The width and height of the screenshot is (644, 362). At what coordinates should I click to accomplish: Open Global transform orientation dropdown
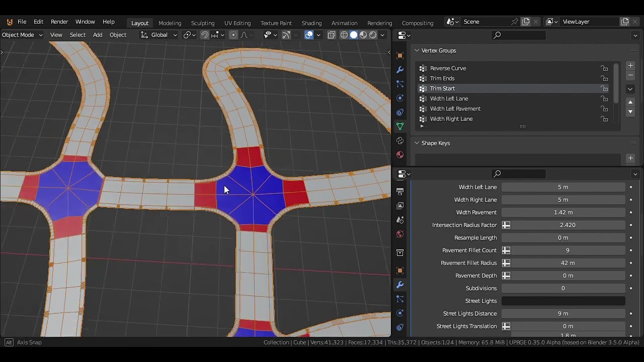(x=158, y=35)
